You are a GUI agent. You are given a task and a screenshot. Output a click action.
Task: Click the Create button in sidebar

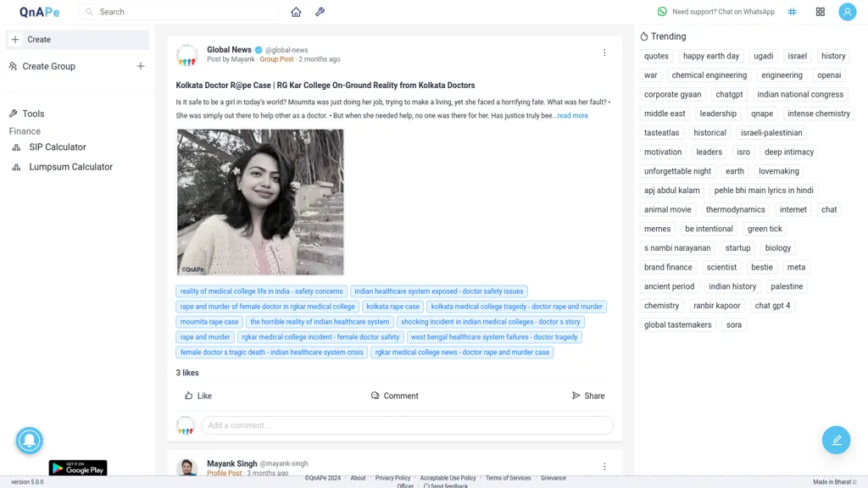[x=77, y=39]
